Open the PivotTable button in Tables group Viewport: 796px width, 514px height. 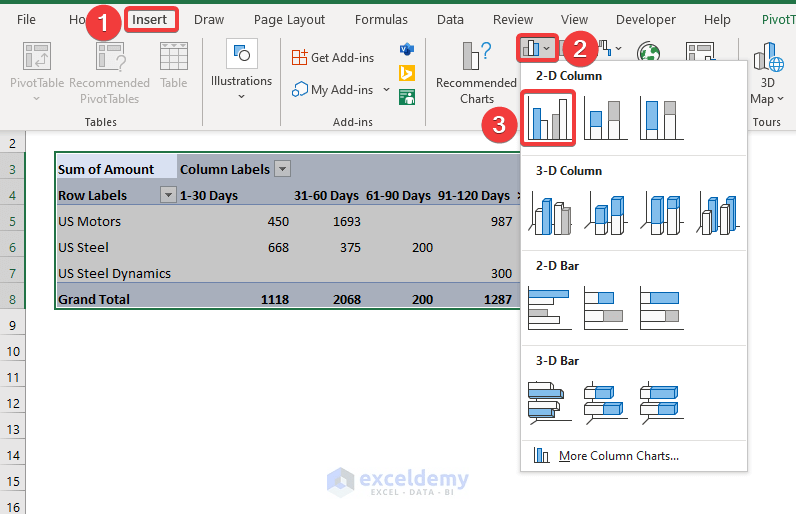click(37, 72)
